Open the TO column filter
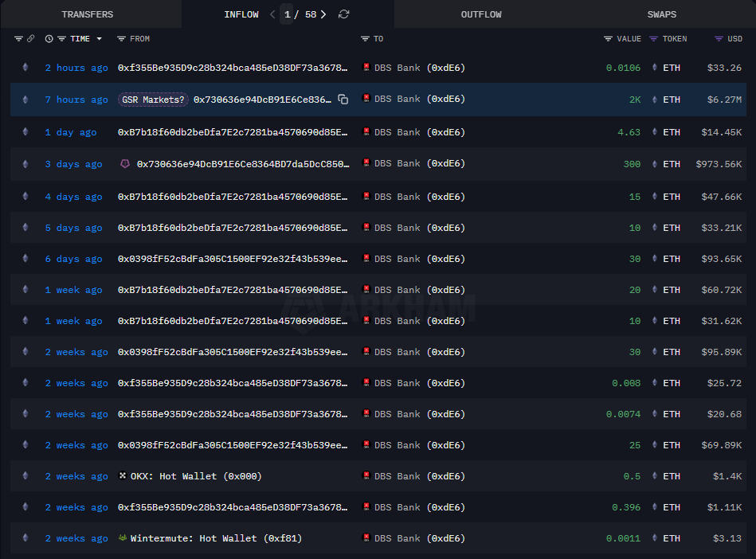 click(x=365, y=39)
